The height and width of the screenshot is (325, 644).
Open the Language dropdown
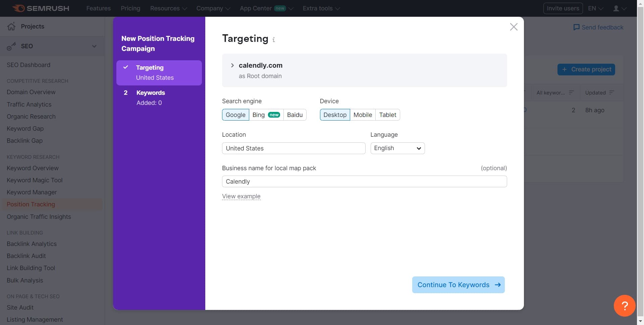[397, 148]
